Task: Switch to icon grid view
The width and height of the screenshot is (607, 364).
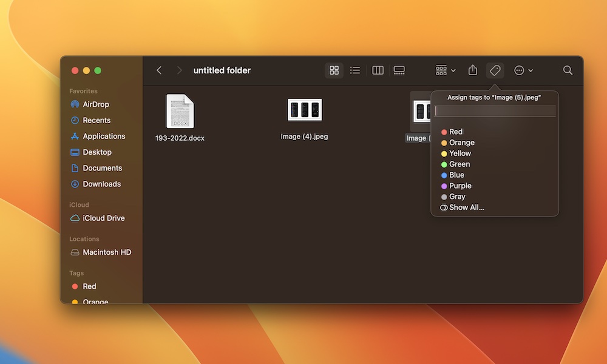Action: click(x=334, y=70)
